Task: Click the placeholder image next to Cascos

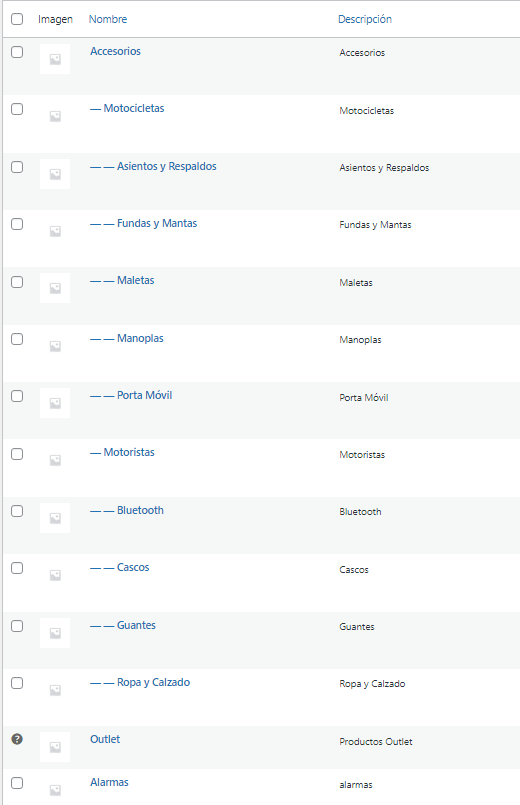Action: [x=55, y=575]
